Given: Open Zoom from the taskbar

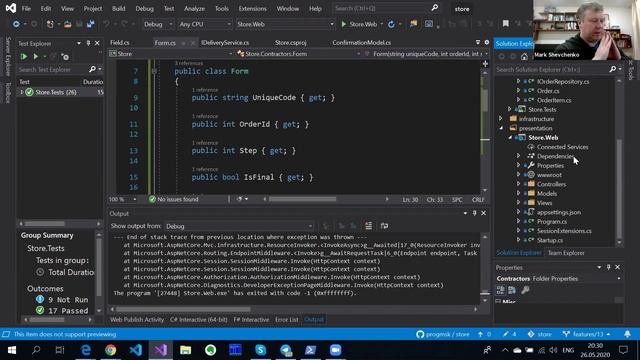Looking at the screenshot, I should coord(336,350).
